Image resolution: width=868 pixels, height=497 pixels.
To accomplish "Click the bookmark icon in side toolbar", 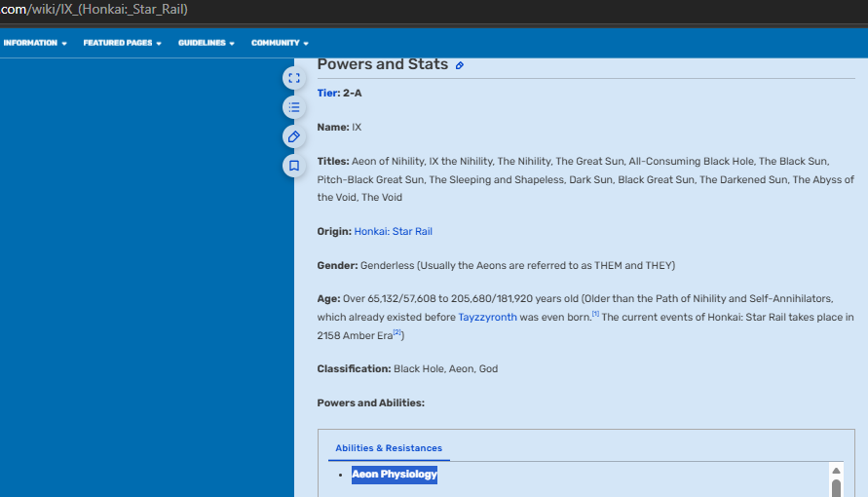I will [x=294, y=166].
